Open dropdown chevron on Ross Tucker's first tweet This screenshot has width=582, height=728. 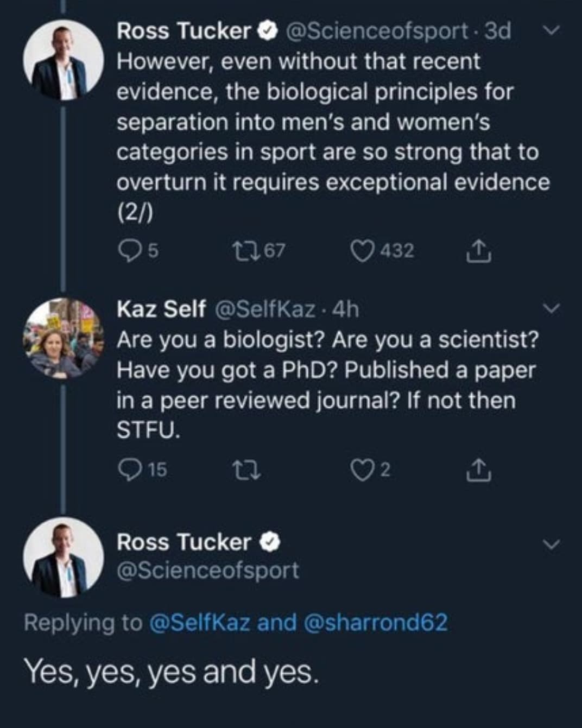point(552,32)
